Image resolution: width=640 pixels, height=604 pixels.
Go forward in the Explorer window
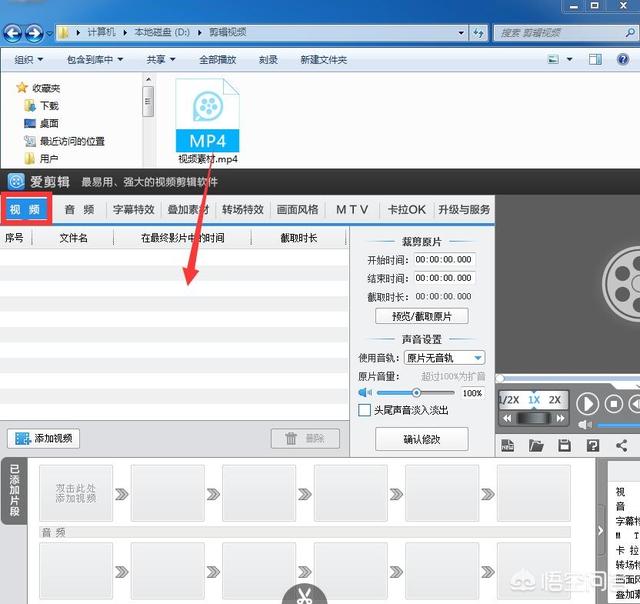[x=34, y=33]
